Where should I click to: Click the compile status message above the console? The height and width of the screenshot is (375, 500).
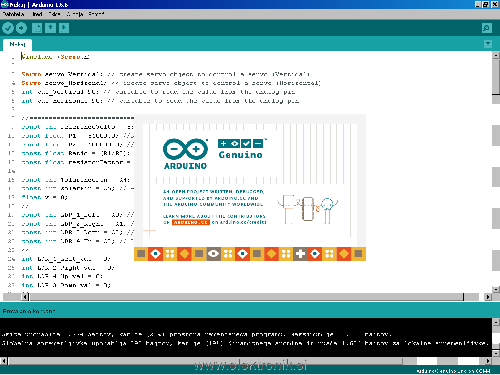click(x=29, y=311)
